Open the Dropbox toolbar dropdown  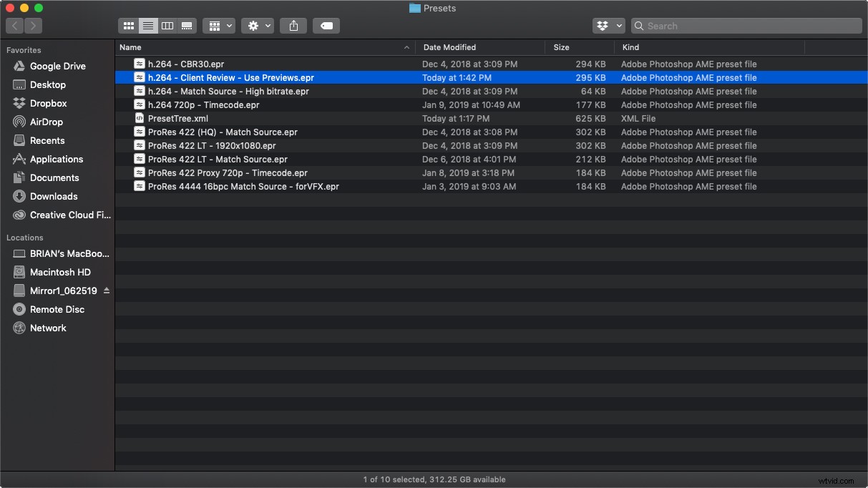coord(608,26)
